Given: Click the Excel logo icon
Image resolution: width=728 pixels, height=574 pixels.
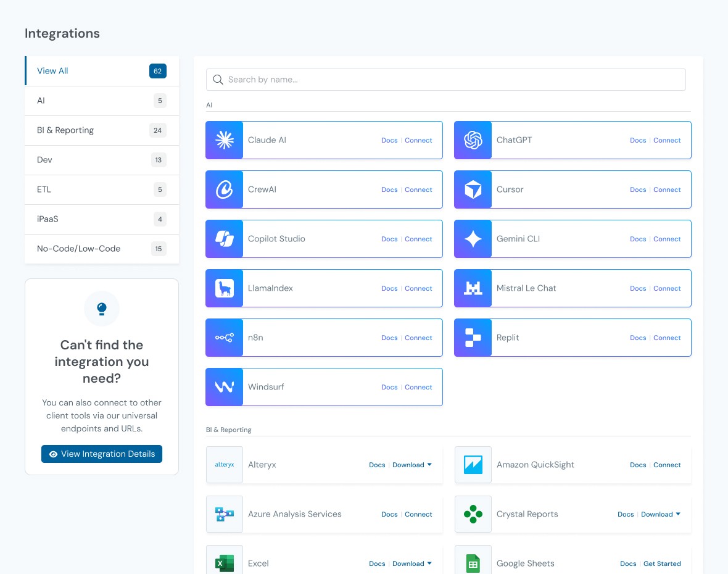Looking at the screenshot, I should (x=224, y=564).
